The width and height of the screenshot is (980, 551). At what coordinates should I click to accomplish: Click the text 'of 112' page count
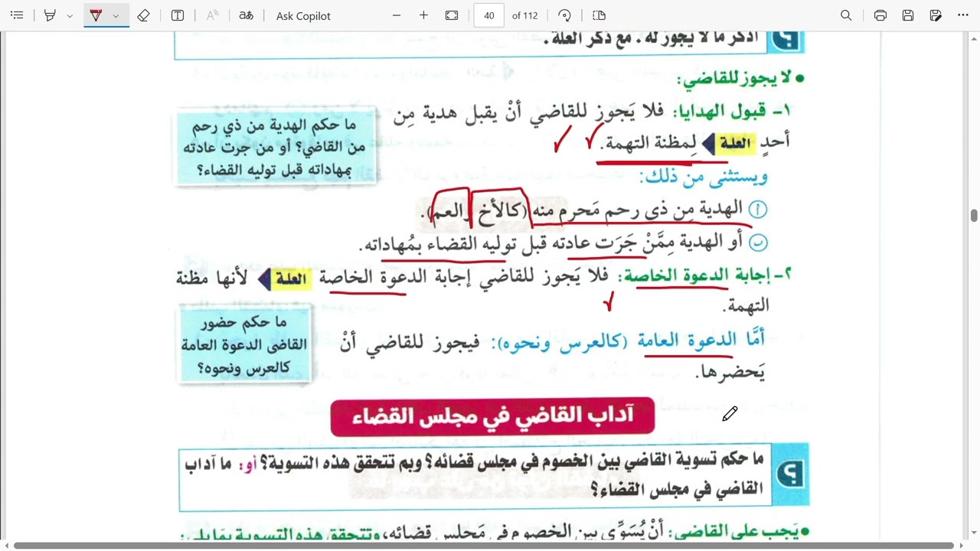525,15
